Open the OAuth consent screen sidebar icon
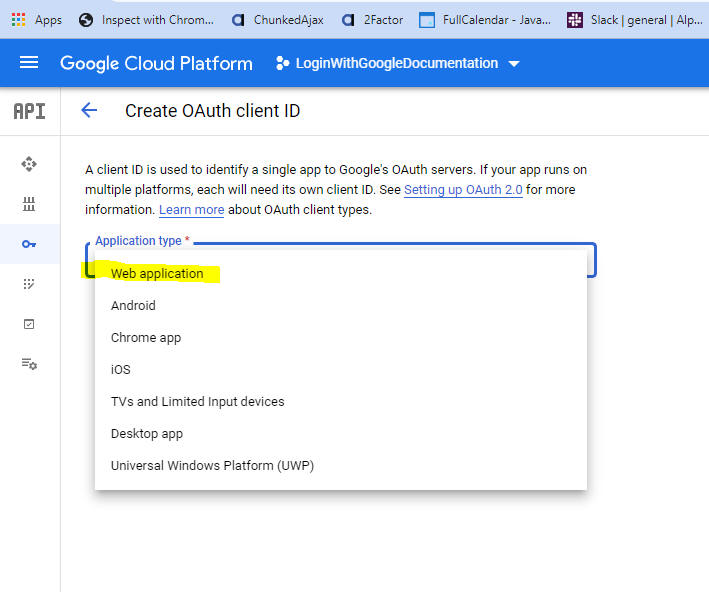This screenshot has width=709, height=592. pos(29,284)
